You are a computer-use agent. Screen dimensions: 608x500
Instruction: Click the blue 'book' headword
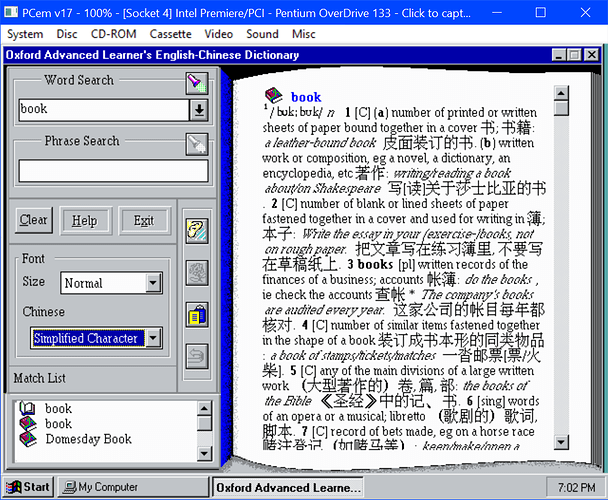tap(306, 97)
